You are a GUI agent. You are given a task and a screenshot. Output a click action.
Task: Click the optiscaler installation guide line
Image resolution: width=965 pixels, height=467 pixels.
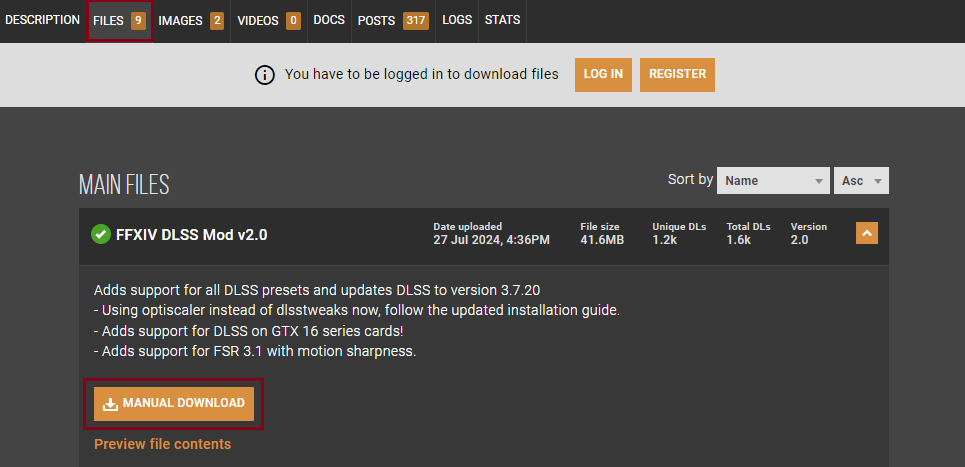tap(357, 310)
